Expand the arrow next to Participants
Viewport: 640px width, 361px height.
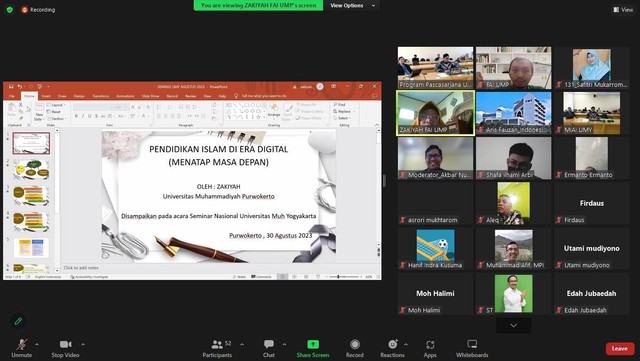click(242, 344)
